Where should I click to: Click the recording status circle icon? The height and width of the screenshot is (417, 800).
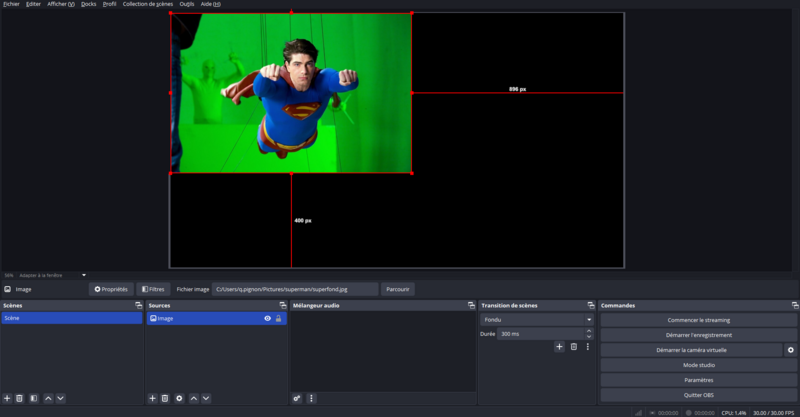(688, 413)
